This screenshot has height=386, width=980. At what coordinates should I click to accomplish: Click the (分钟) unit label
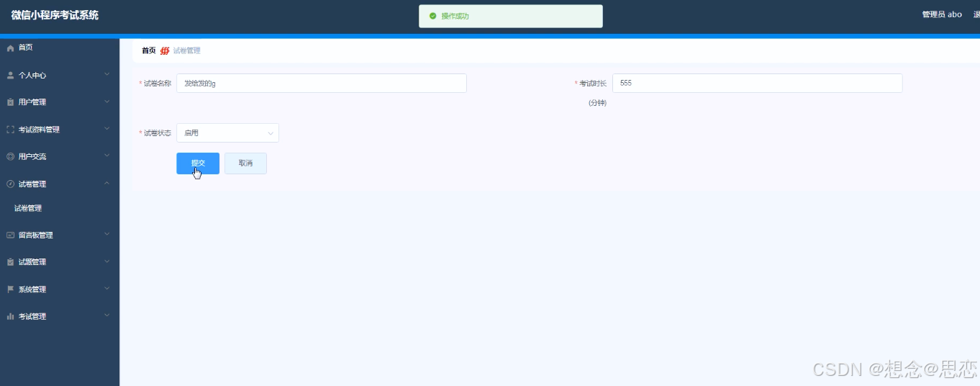(x=597, y=103)
